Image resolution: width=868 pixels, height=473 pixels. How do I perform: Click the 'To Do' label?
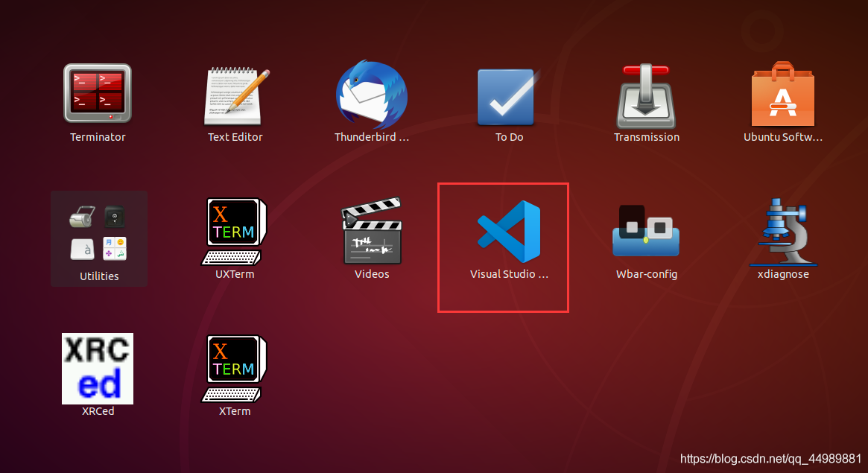(509, 136)
